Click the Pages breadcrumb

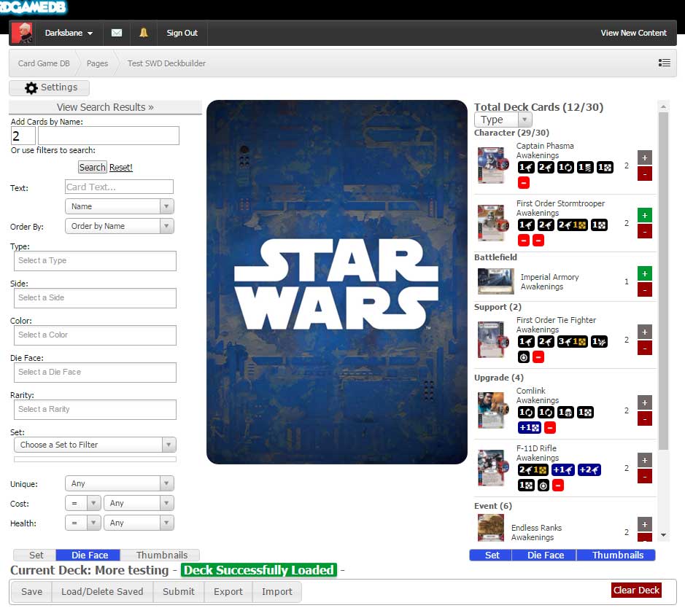(97, 63)
